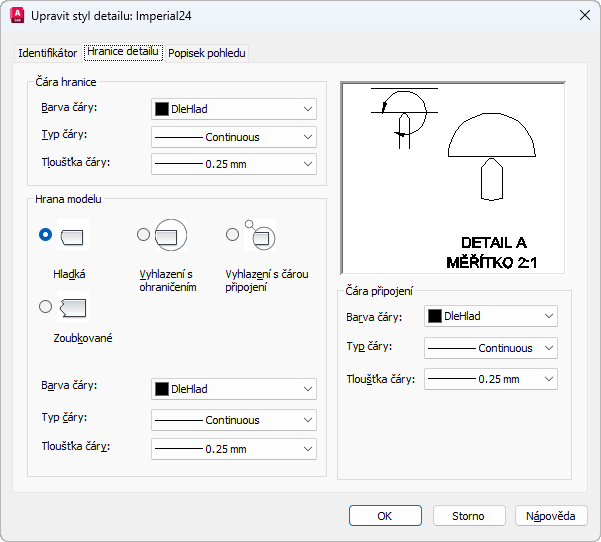Click the Vyhlazení s ohraničením label
Image resolution: width=601 pixels, height=542 pixels.
tap(168, 281)
